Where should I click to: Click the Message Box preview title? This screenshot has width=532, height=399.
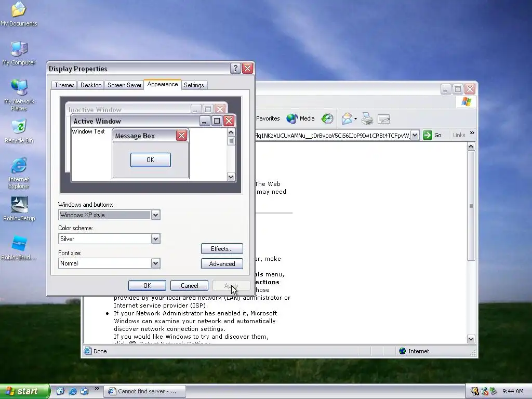pos(135,136)
